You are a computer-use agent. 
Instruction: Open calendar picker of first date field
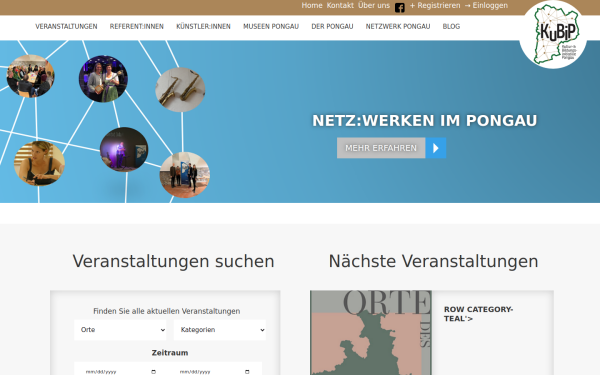pos(153,372)
